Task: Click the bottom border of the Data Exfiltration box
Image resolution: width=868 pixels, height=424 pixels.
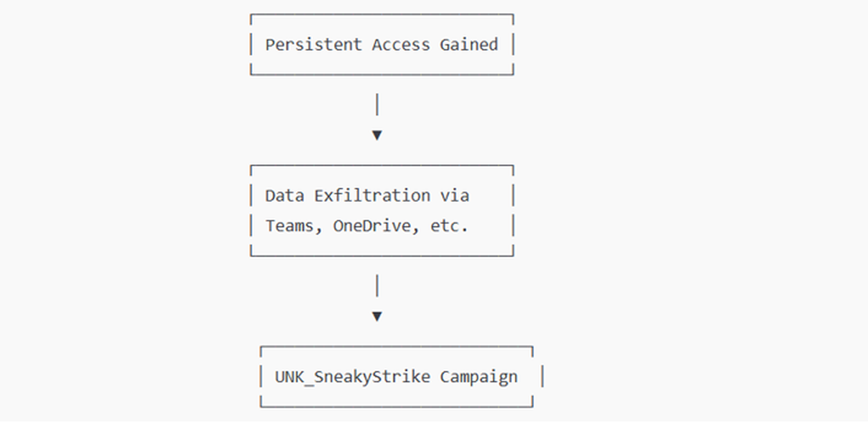Action: click(x=381, y=255)
